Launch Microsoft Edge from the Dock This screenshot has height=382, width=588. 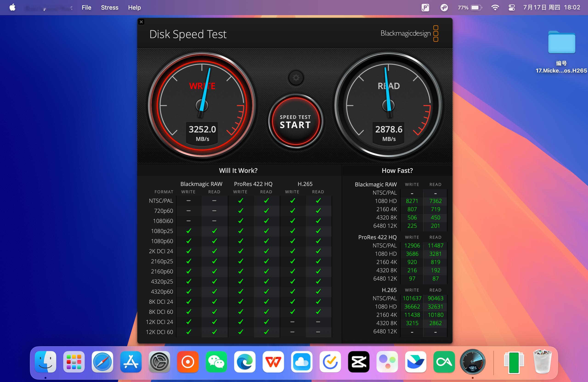pos(245,362)
